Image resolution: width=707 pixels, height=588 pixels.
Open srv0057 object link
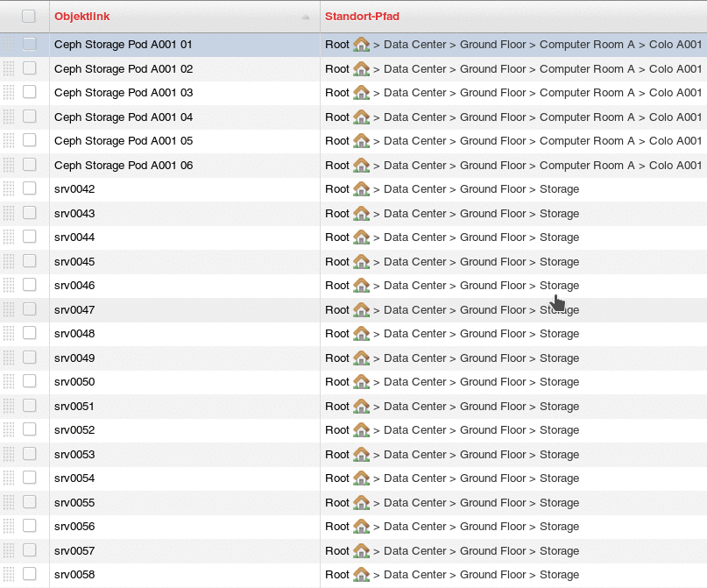[x=74, y=551]
